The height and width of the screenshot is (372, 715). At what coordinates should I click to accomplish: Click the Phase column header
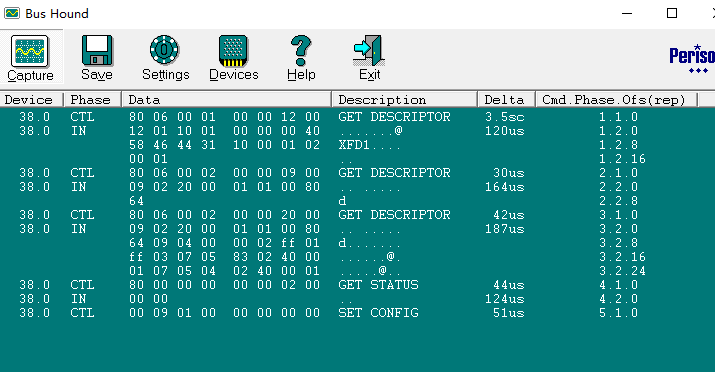[x=93, y=99]
